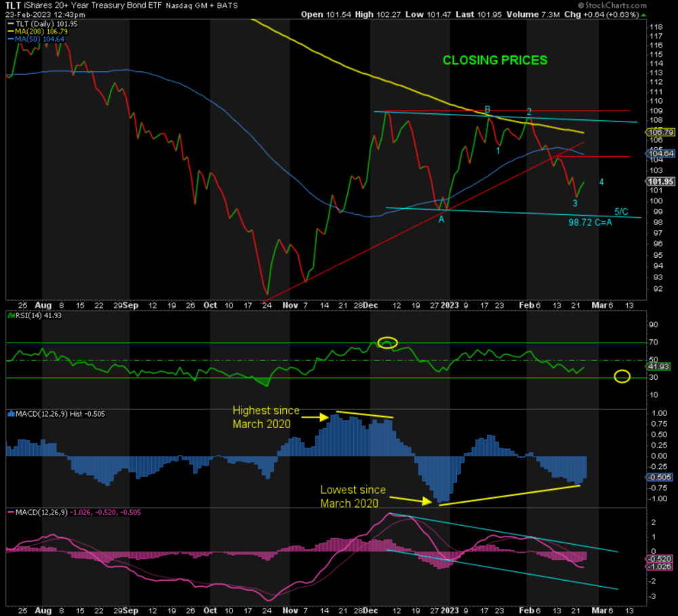Click the CLOSING PRICES heading text
This screenshot has height=616, width=678.
(x=494, y=60)
